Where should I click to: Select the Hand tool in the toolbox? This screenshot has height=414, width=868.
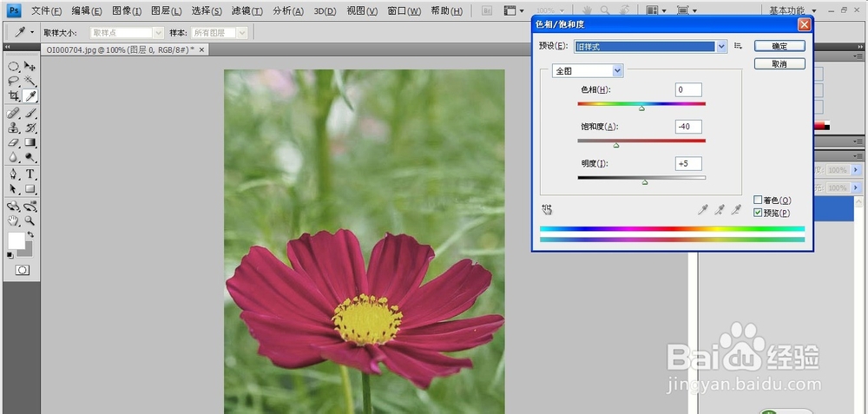tap(13, 220)
